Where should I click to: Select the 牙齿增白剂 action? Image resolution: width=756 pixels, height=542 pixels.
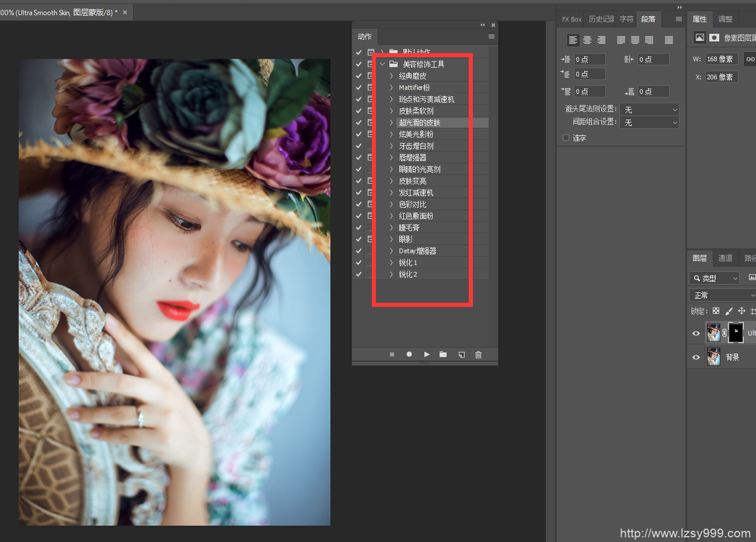(x=416, y=146)
